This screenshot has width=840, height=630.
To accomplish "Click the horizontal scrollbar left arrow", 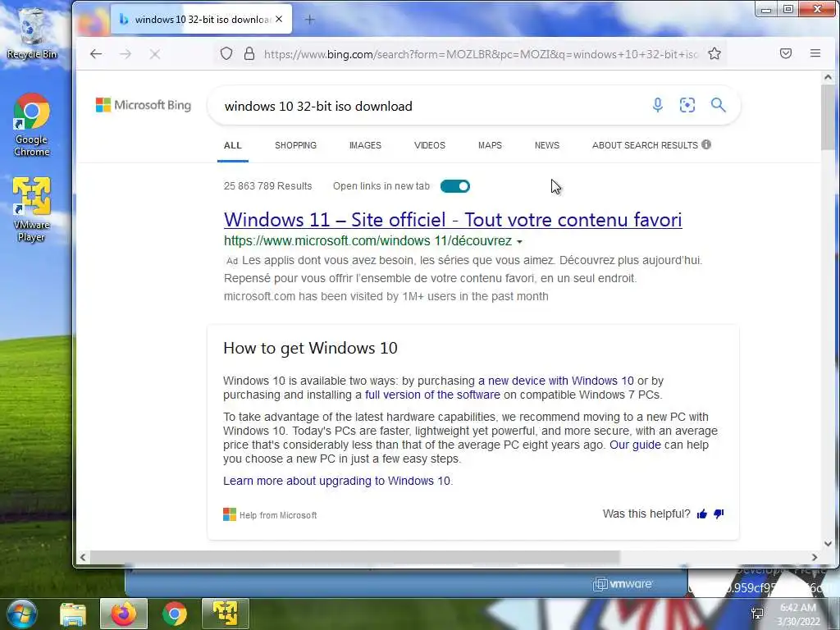I will 83,557.
